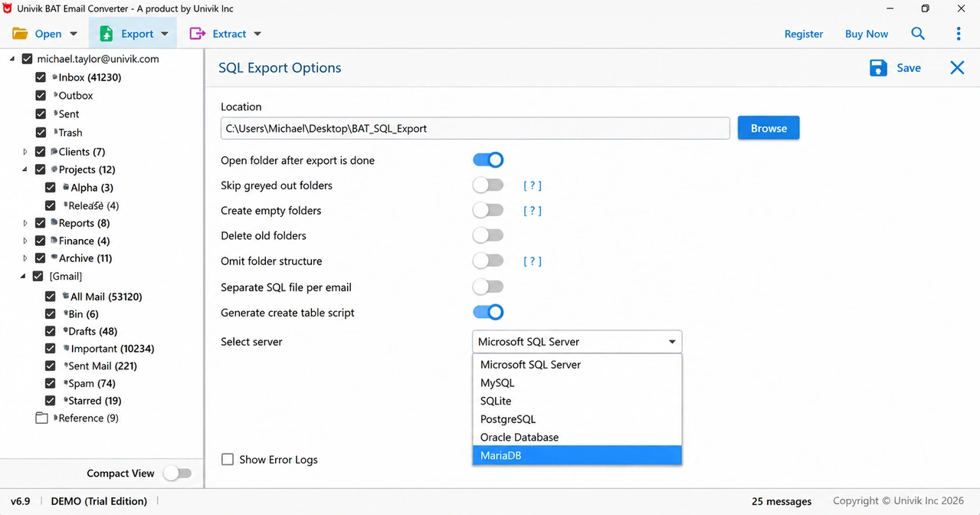The width and height of the screenshot is (980, 515).
Task: Toggle the Compact View switch
Action: 177,474
